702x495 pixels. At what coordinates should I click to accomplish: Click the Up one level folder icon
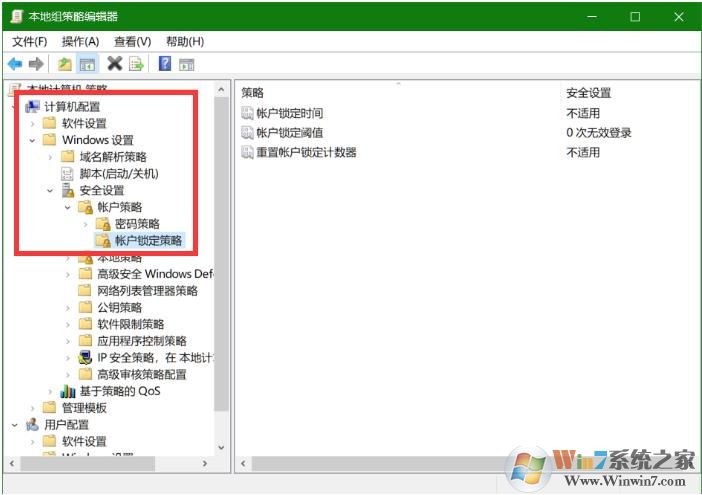[x=65, y=64]
